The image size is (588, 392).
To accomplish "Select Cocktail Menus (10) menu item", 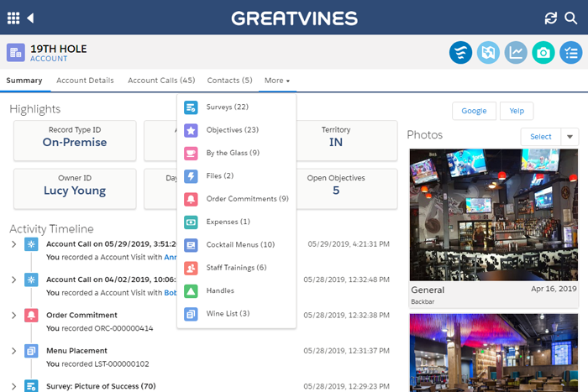I will pos(240,245).
